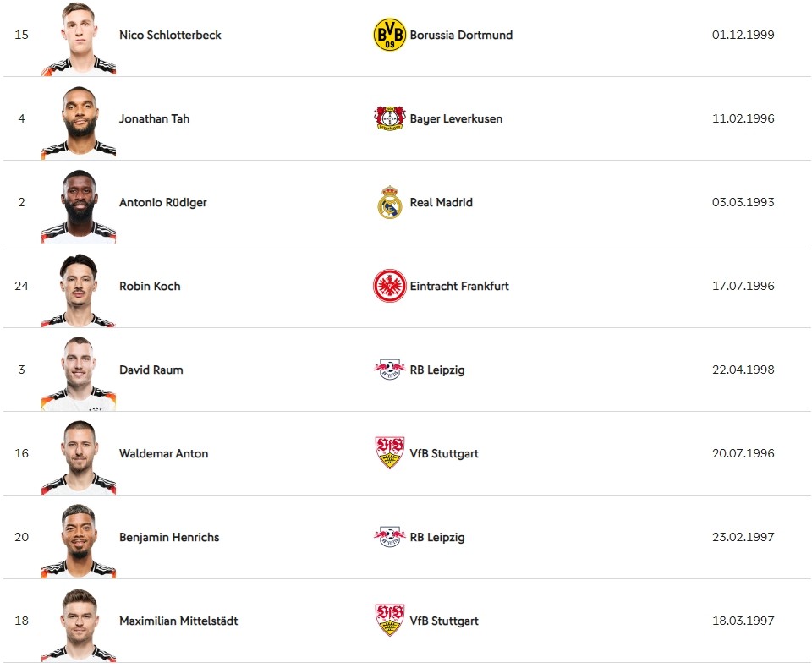The width and height of the screenshot is (812, 668).
Task: Select Benjamin Henrichs's player photo
Action: 79,541
